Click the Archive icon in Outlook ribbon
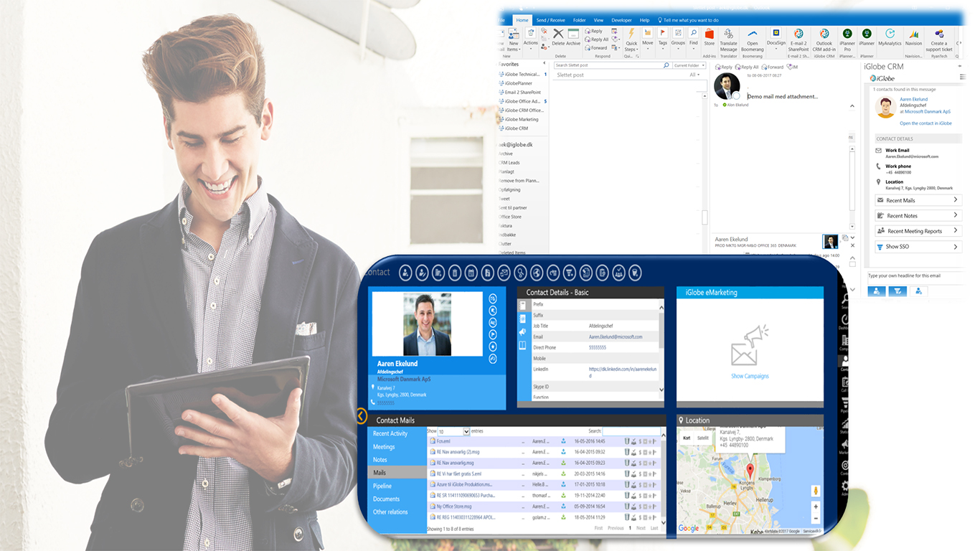 coord(573,34)
